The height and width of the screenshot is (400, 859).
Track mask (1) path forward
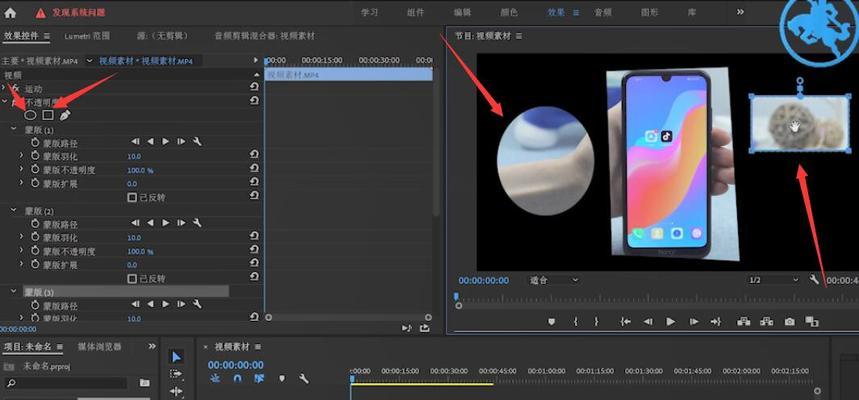click(x=165, y=142)
